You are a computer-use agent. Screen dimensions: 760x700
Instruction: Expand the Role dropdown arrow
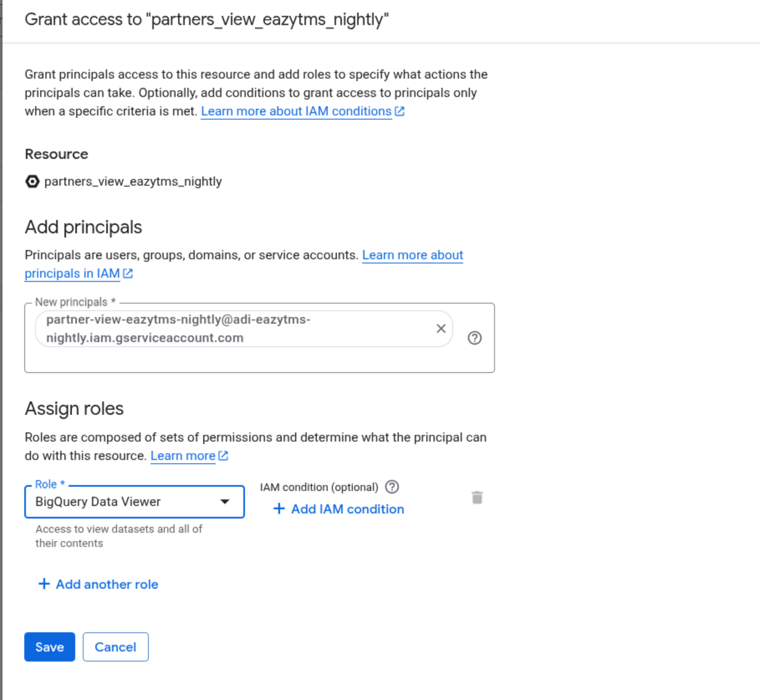coord(225,501)
